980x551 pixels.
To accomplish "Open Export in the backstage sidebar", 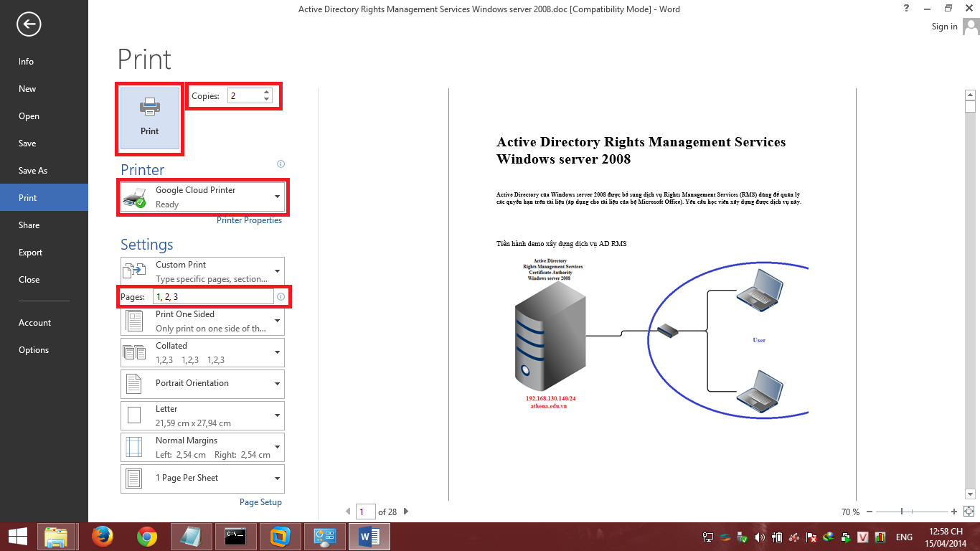I will [x=44, y=253].
